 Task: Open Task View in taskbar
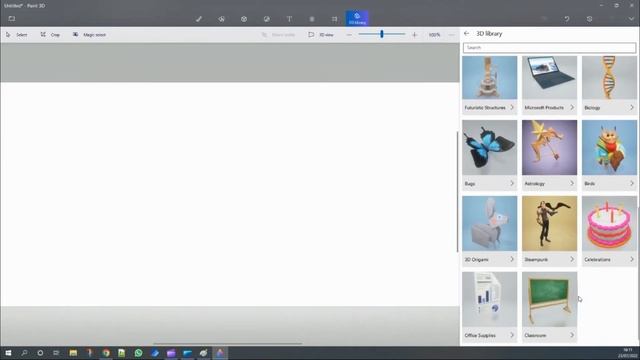(x=56, y=353)
